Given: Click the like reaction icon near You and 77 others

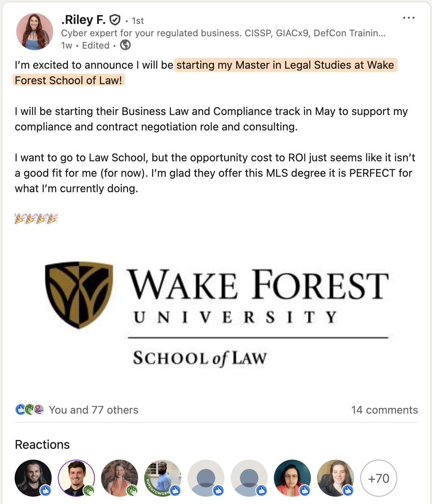Looking at the screenshot, I should pyautogui.click(x=20, y=410).
